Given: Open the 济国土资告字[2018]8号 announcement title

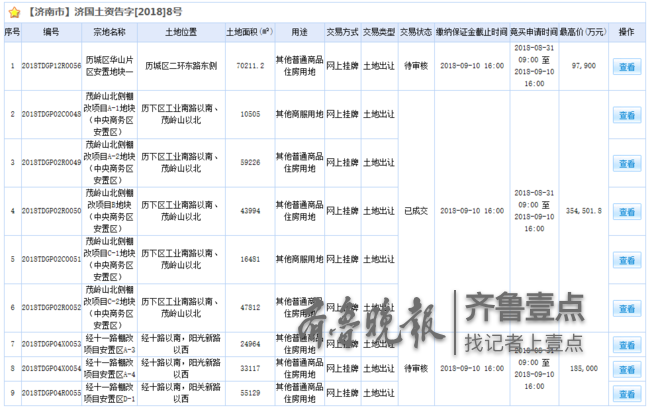Looking at the screenshot, I should [x=100, y=12].
